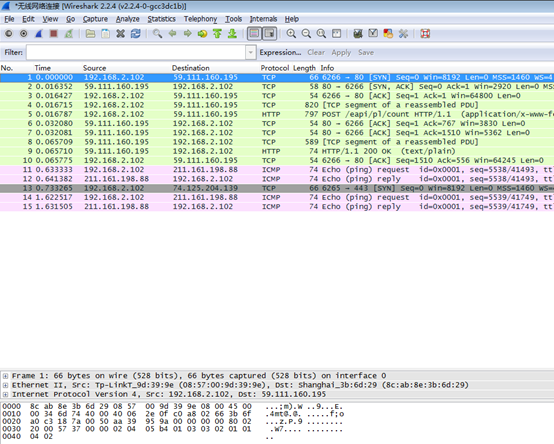The width and height of the screenshot is (554, 444).
Task: Sort packets by Time column header
Action: pos(58,68)
